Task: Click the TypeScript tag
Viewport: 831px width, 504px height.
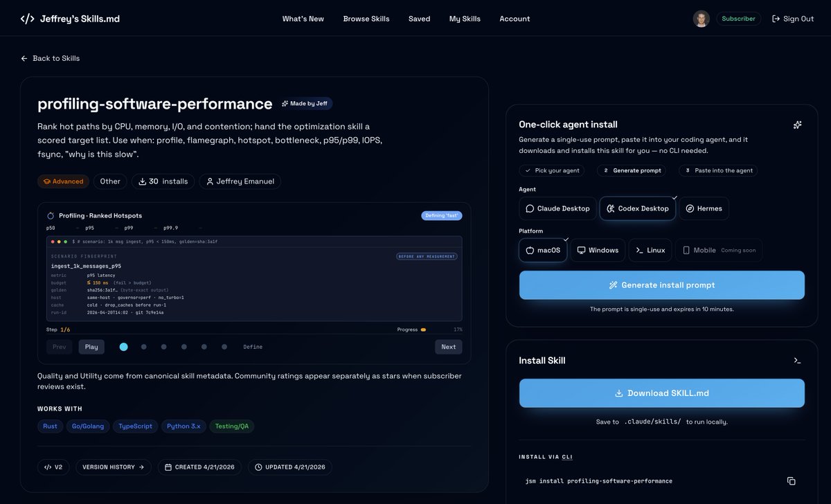Action: (135, 426)
